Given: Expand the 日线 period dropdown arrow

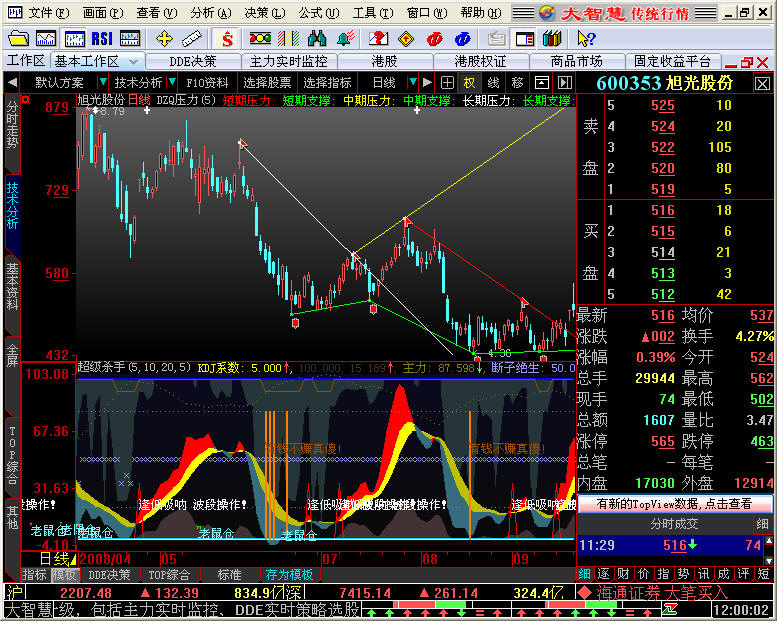Looking at the screenshot, I should click(412, 82).
